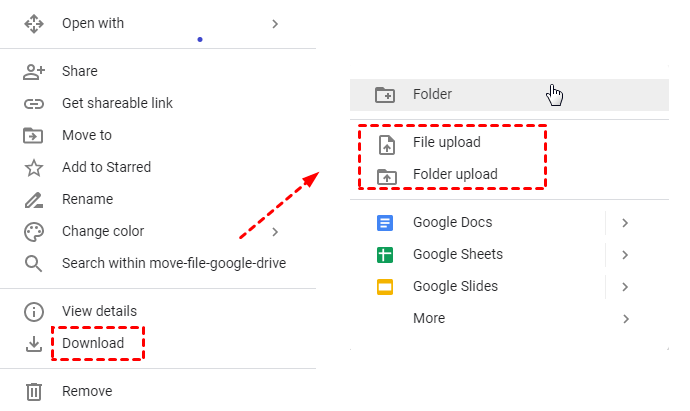690x411 pixels.
Task: Click the Remove trash can icon
Action: [x=34, y=392]
